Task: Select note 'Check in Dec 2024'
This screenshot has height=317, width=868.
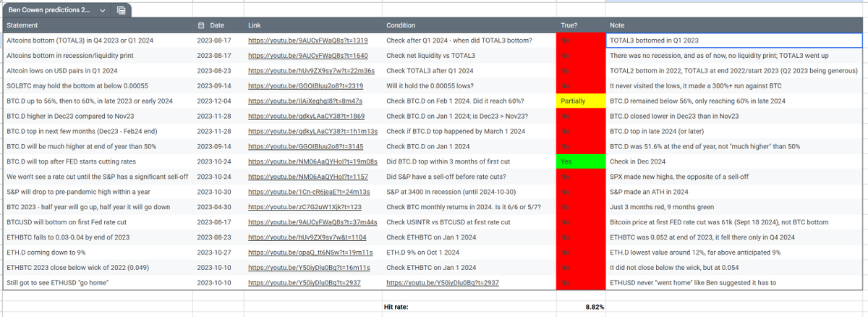Action: [736, 161]
